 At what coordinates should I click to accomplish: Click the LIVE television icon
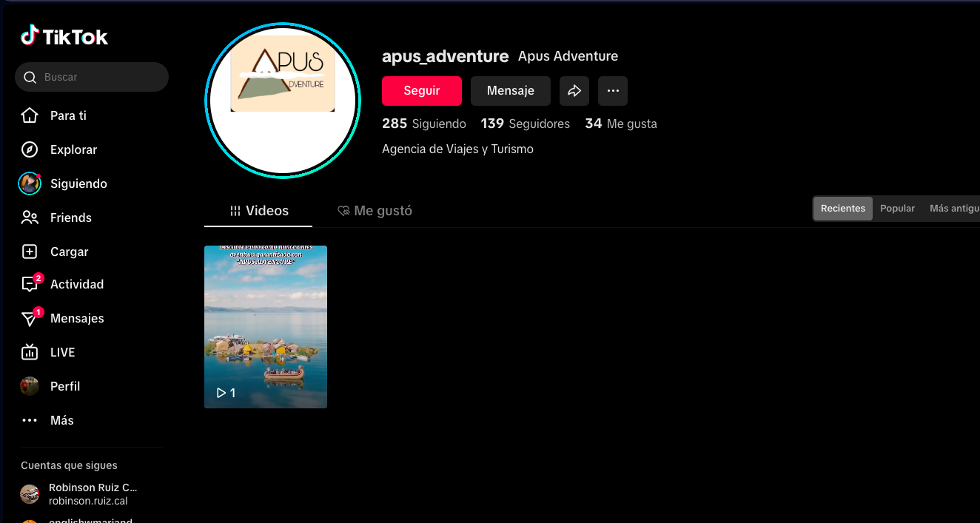pyautogui.click(x=30, y=352)
